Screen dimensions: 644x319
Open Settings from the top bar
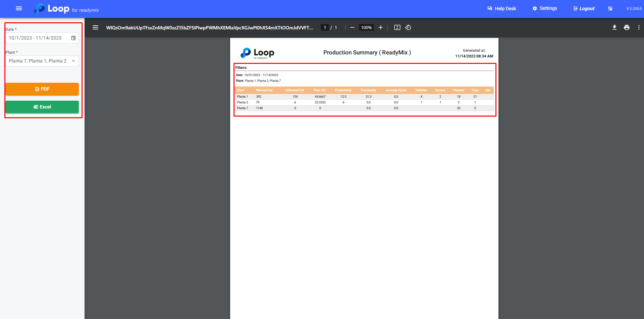point(545,8)
